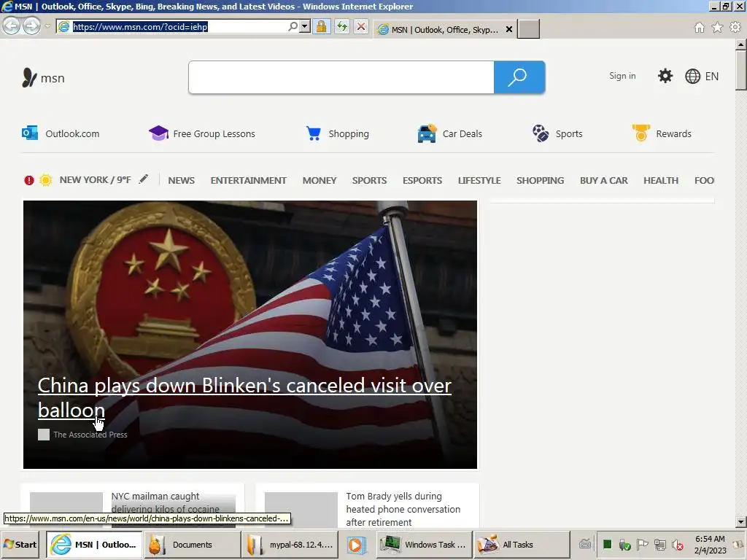Viewport: 747px width, 560px height.
Task: Open the MONEY section
Action: click(320, 181)
